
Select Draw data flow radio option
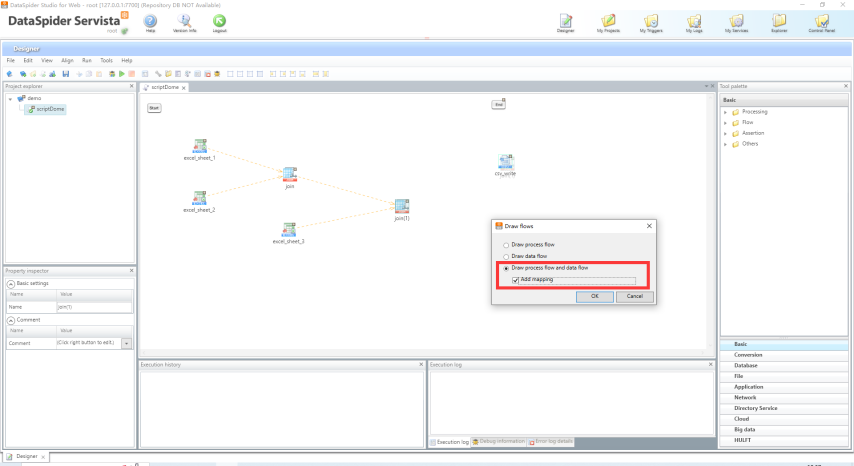(x=506, y=256)
